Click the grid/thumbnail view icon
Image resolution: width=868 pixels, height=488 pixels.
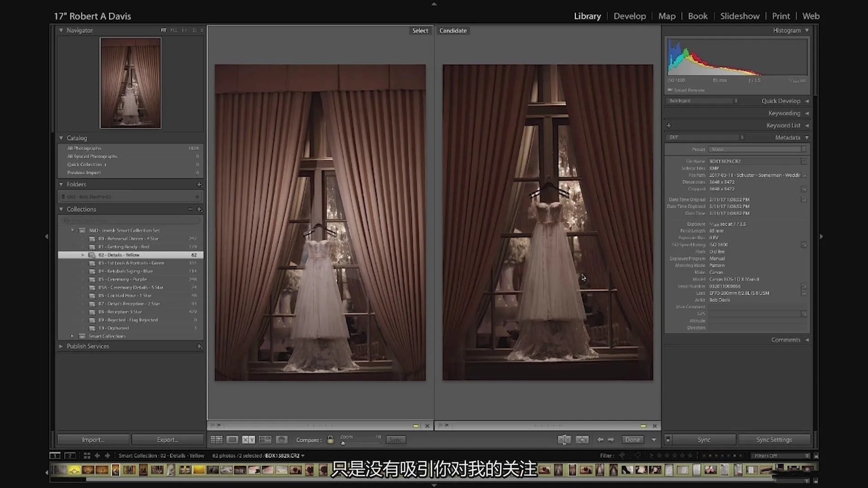[216, 440]
